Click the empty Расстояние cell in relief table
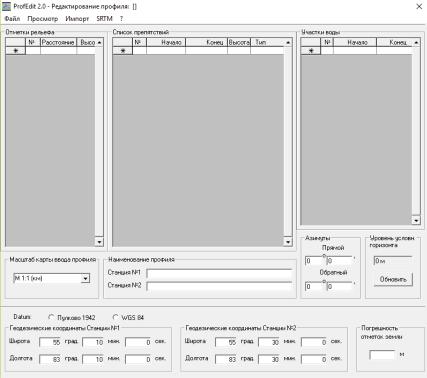Screen dimensions: 427x378 point(58,51)
